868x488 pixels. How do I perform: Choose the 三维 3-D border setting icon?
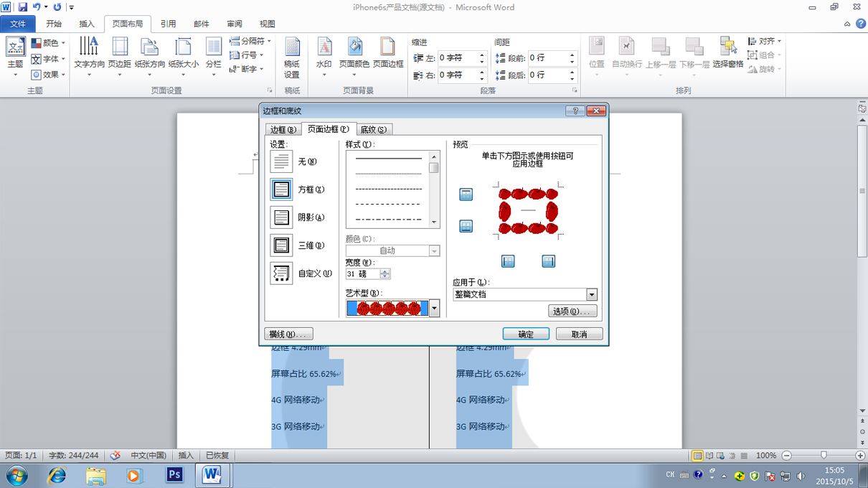(281, 245)
